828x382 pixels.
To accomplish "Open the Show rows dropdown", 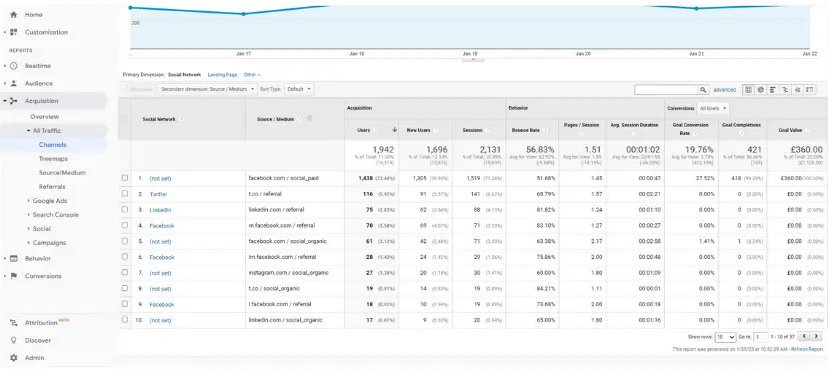I will [x=726, y=337].
